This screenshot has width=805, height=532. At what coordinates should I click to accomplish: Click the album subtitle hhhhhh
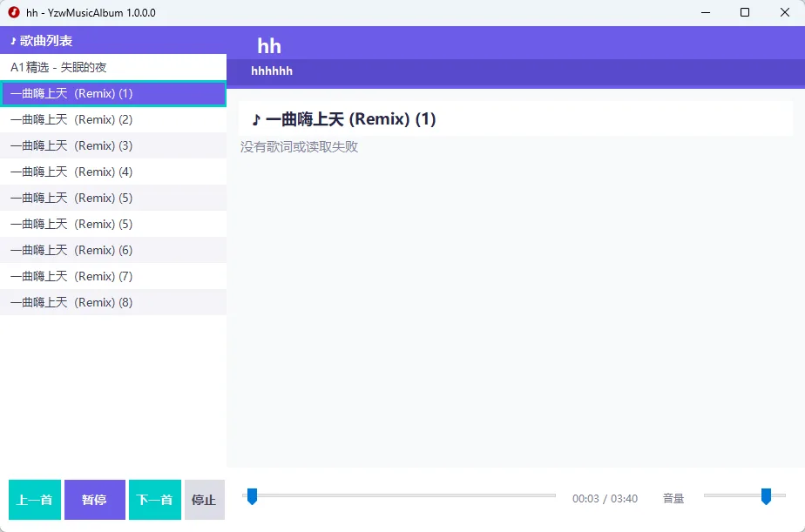coord(272,71)
